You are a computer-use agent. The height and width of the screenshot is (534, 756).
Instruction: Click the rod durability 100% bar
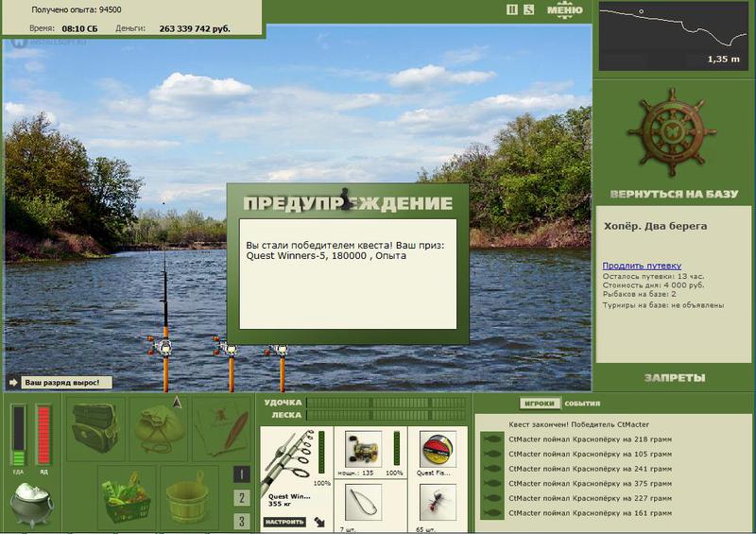[x=321, y=453]
